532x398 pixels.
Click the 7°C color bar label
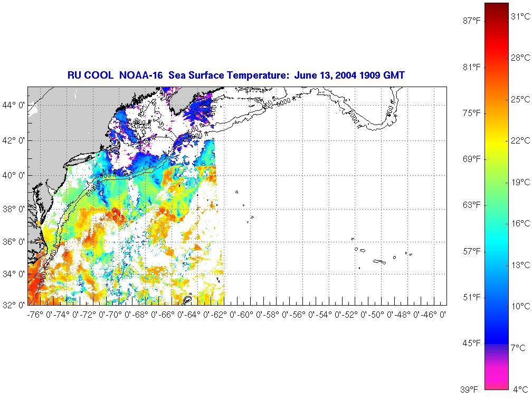point(518,348)
